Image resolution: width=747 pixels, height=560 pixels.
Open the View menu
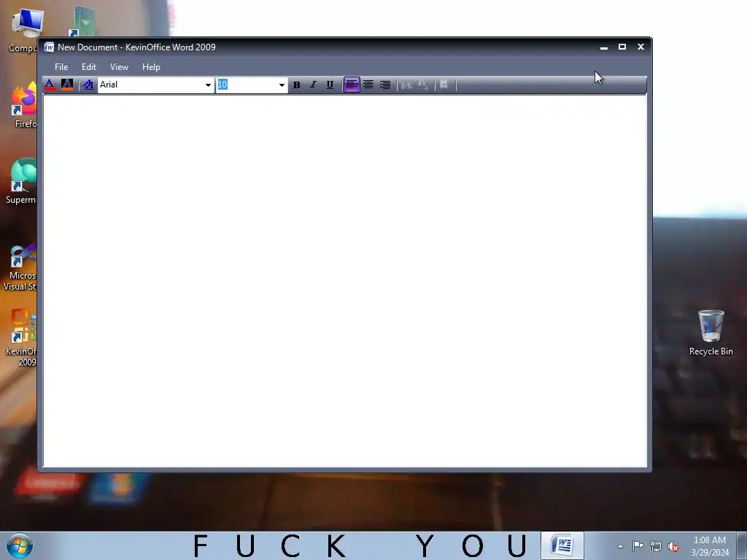(x=119, y=67)
